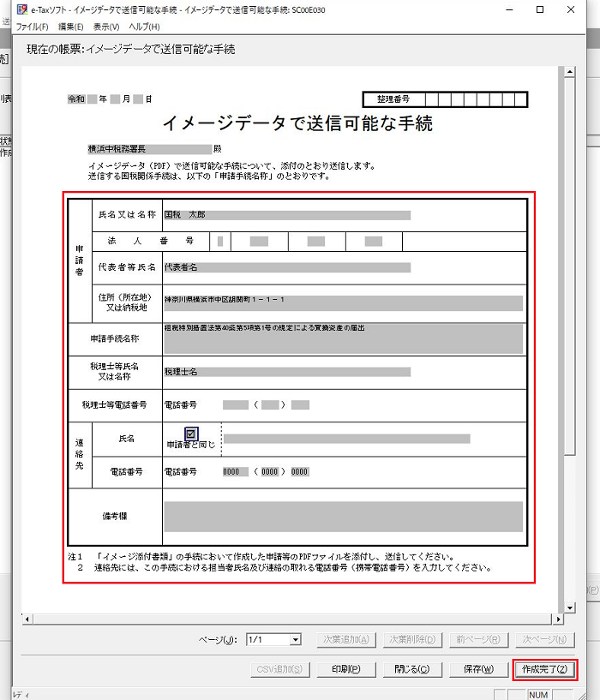Screen dimensions: 600x700
Task: Open the ファイル(F) menu
Action: point(33,27)
